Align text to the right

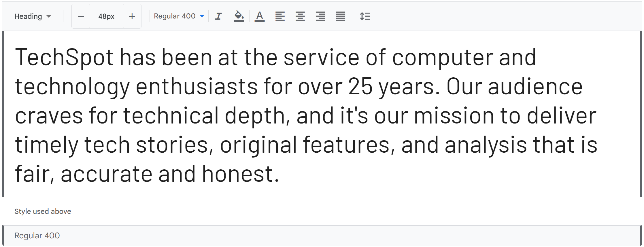coord(320,16)
